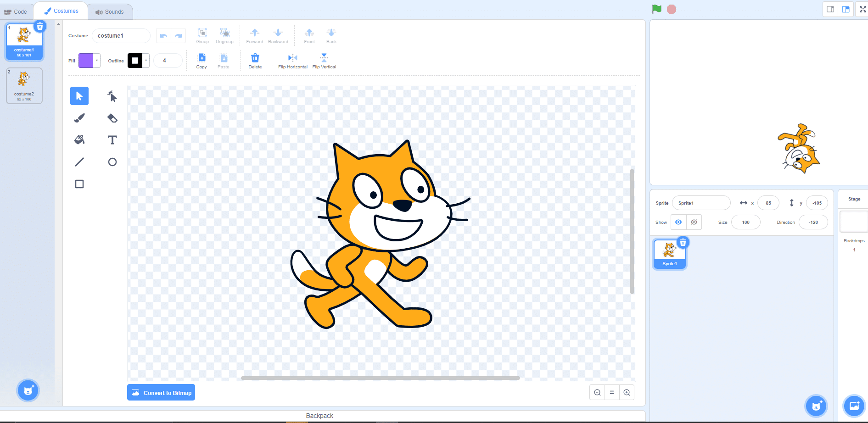The image size is (868, 423).
Task: Open the Outline color dropdown
Action: pyautogui.click(x=146, y=61)
